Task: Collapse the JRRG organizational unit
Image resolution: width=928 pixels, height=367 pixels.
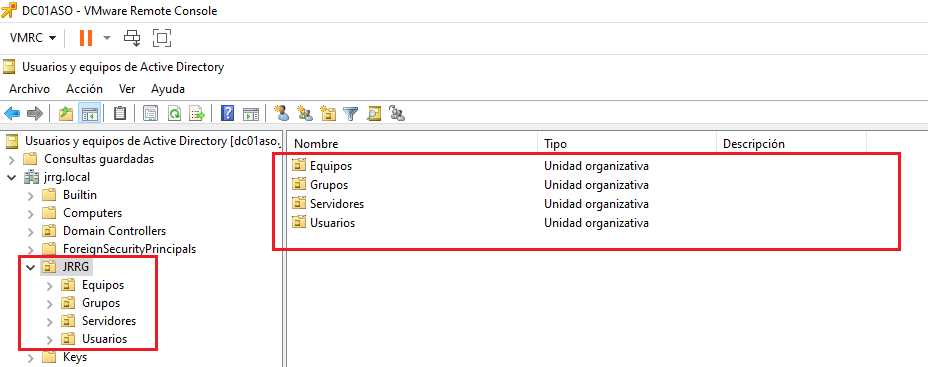Action: point(31,267)
